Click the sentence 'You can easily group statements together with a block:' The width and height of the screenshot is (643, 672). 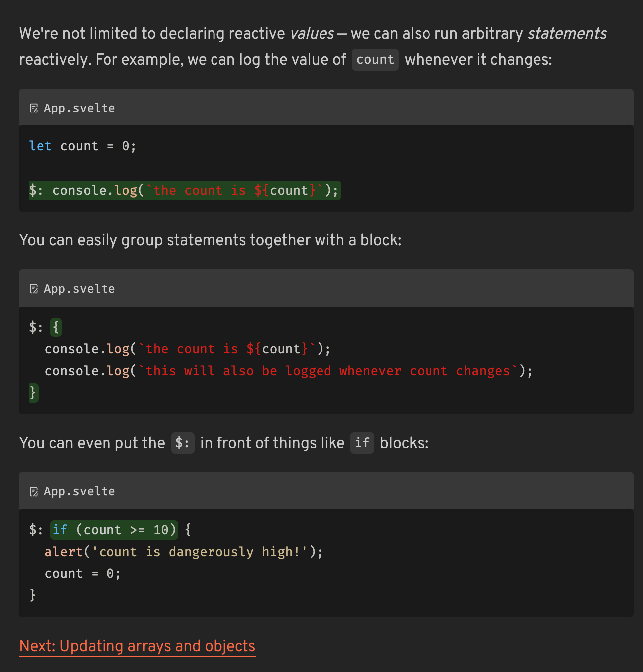(x=211, y=240)
